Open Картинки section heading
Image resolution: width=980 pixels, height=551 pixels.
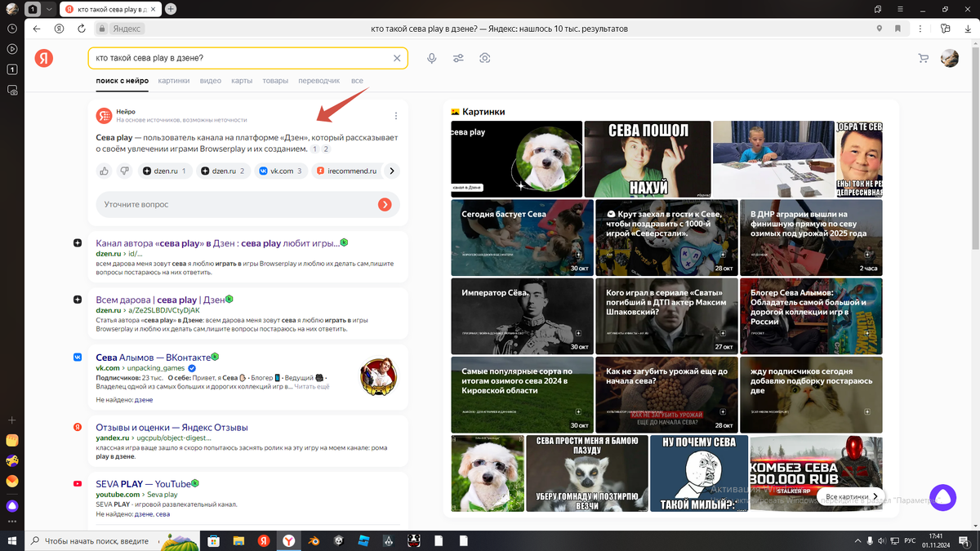click(483, 111)
